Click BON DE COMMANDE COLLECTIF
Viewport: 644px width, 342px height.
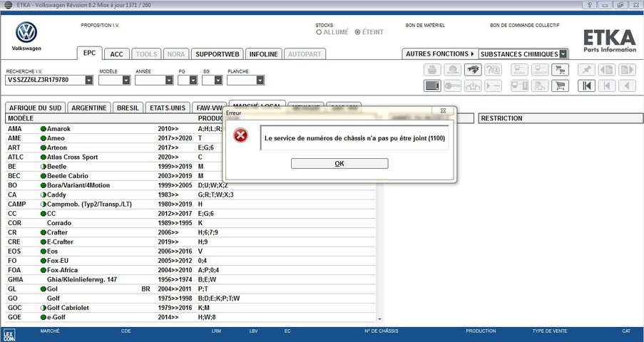click(524, 26)
